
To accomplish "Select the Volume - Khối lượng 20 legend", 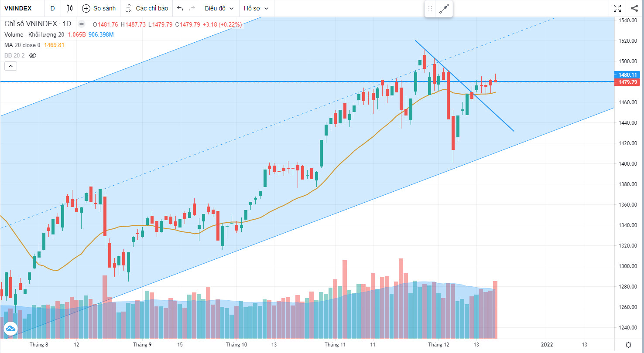I will pos(34,35).
